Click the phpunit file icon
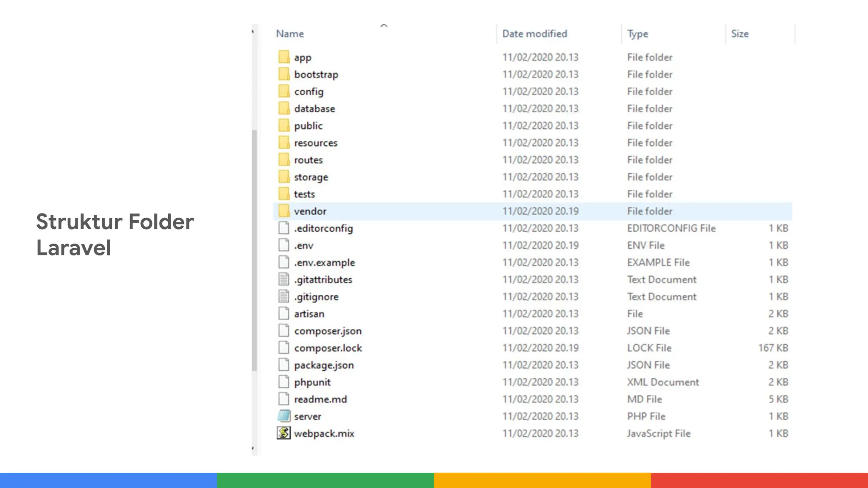Image resolution: width=868 pixels, height=488 pixels. [284, 382]
